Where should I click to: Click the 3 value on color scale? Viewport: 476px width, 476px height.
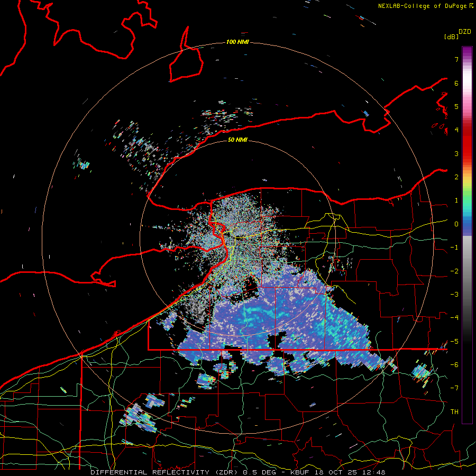pos(456,153)
